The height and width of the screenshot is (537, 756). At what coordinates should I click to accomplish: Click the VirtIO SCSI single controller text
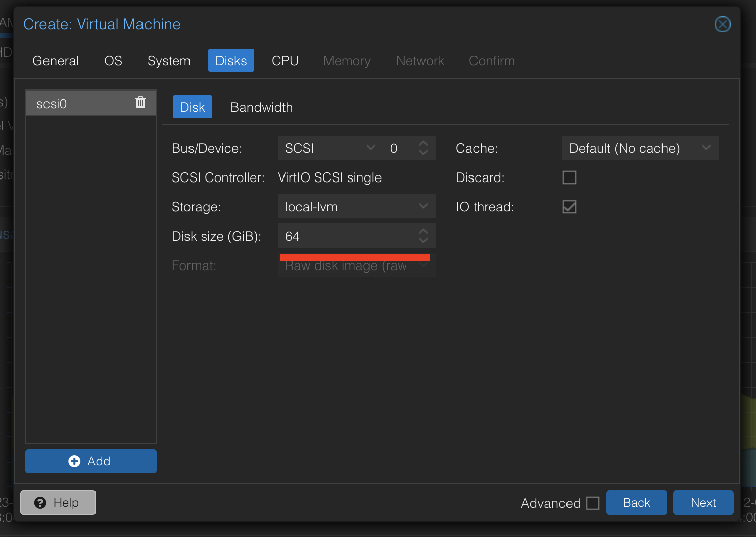tap(329, 177)
